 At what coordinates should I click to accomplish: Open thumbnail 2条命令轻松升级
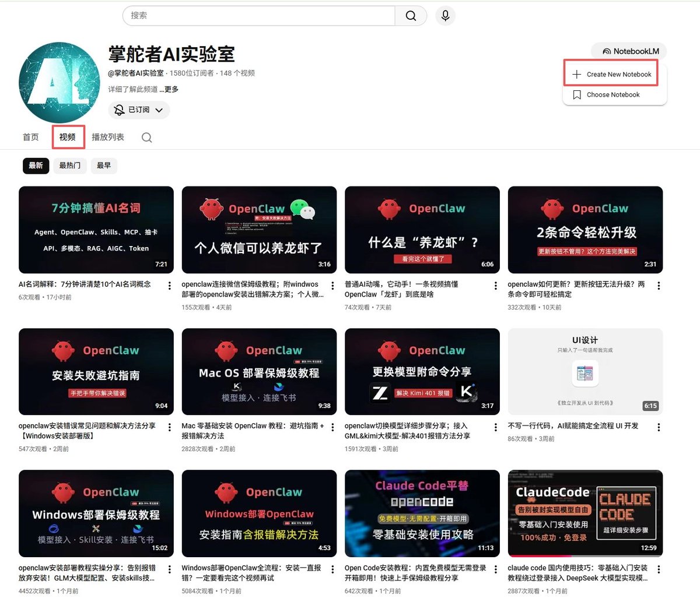585,230
